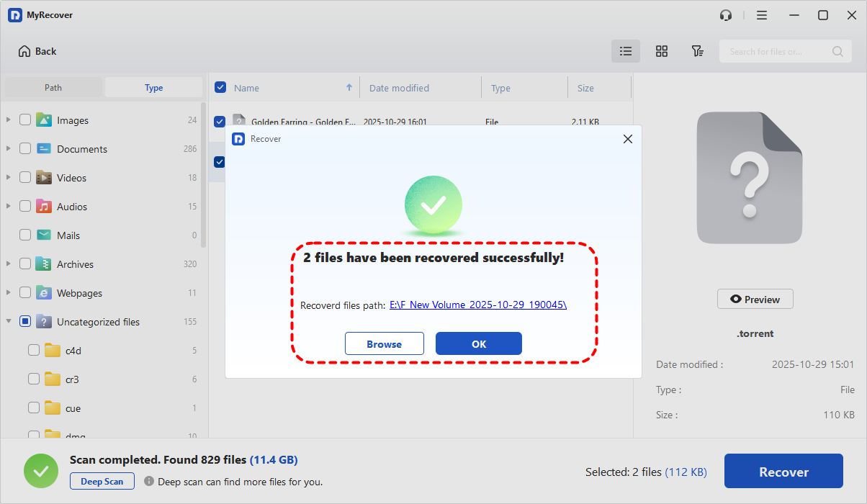Collapse the Uncategorized files node
Image resolution: width=867 pixels, height=504 pixels.
click(9, 322)
